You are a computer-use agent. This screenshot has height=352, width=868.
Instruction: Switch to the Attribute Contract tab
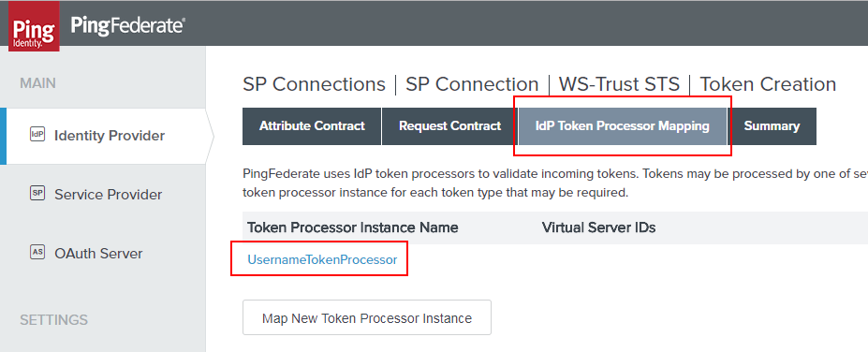[x=312, y=126]
